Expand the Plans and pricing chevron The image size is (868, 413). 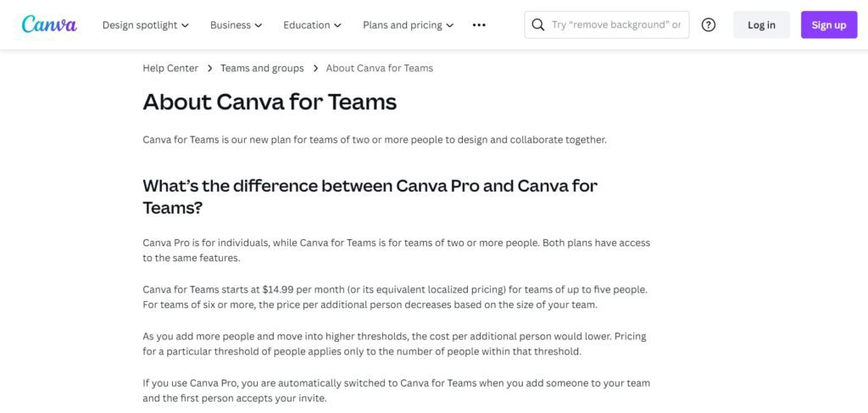pyautogui.click(x=450, y=25)
